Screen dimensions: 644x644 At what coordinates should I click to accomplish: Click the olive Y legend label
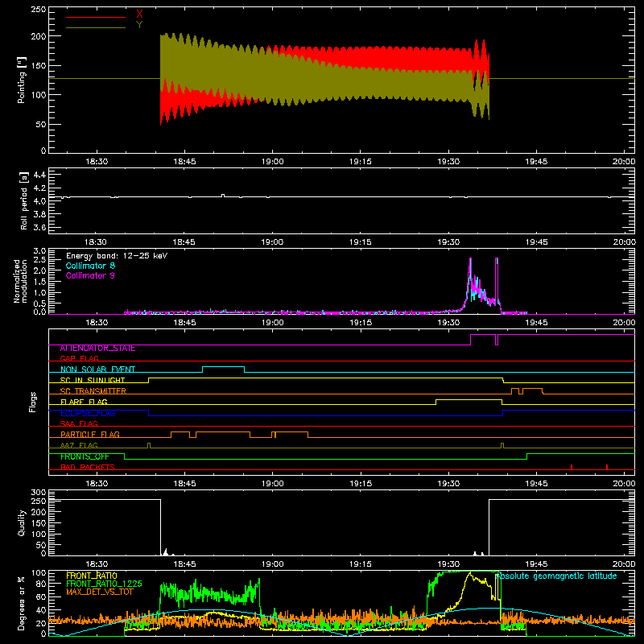tap(139, 25)
